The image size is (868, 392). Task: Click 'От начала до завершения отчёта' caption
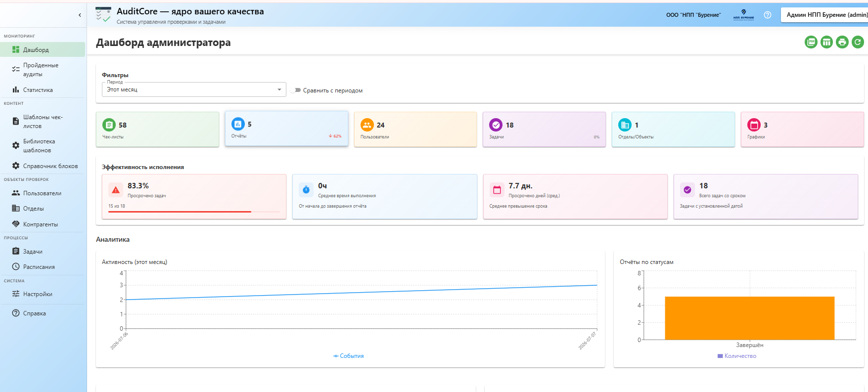332,206
